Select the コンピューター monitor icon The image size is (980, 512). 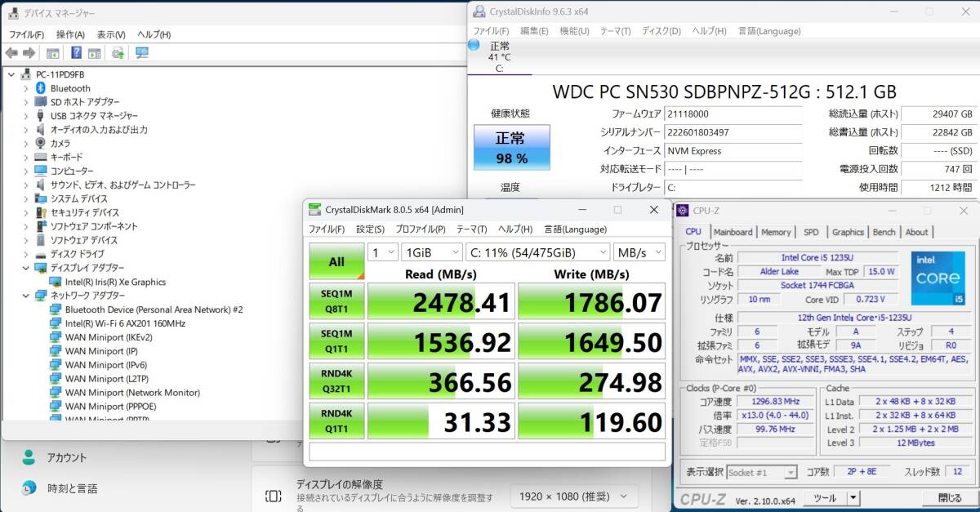(x=41, y=171)
